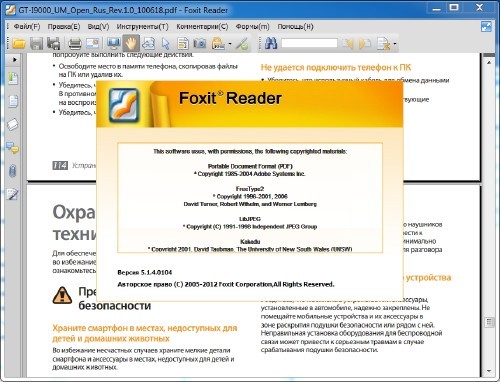Open the Файл(F) menu
The height and width of the screenshot is (382, 500).
[27, 27]
